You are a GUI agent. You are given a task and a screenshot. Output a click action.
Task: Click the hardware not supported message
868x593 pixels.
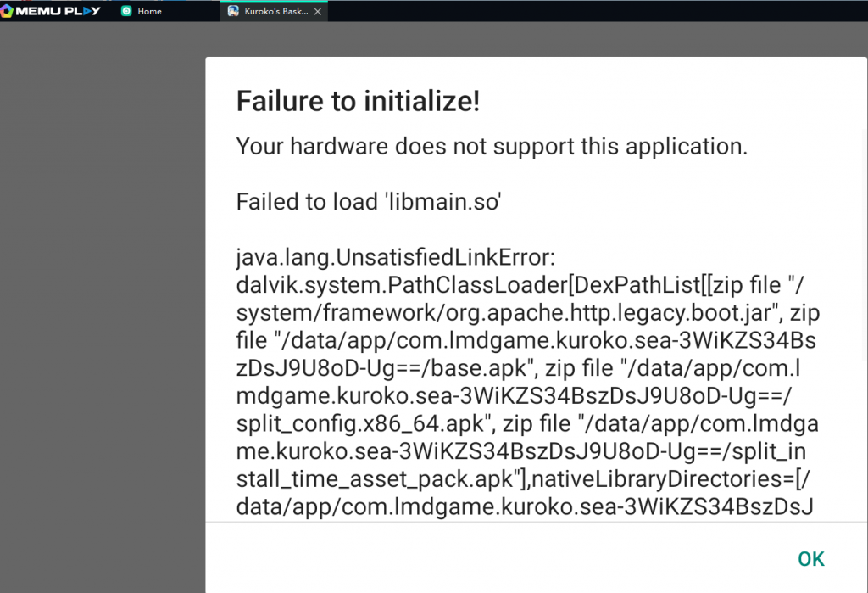492,146
